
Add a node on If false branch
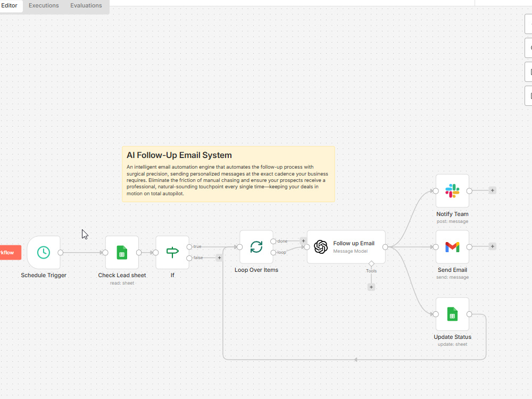219,258
